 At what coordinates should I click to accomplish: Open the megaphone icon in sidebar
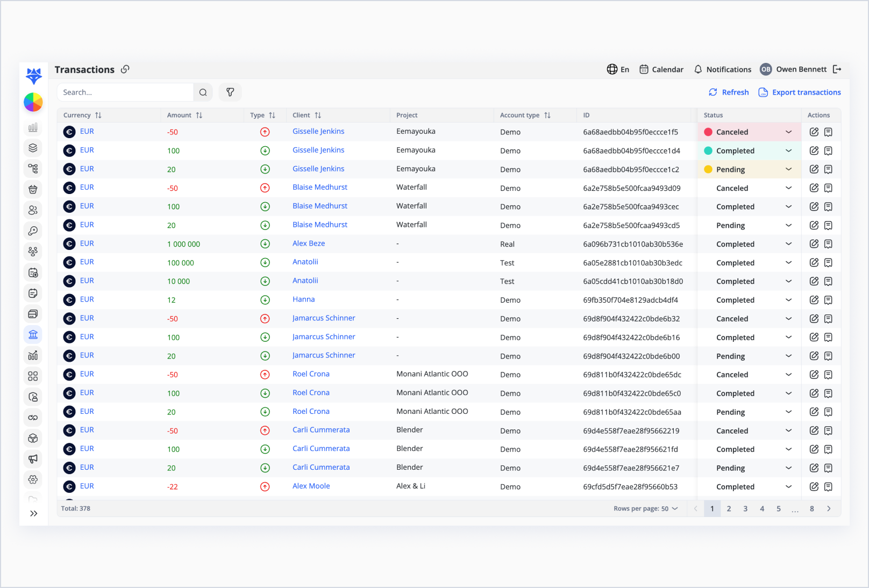point(33,459)
